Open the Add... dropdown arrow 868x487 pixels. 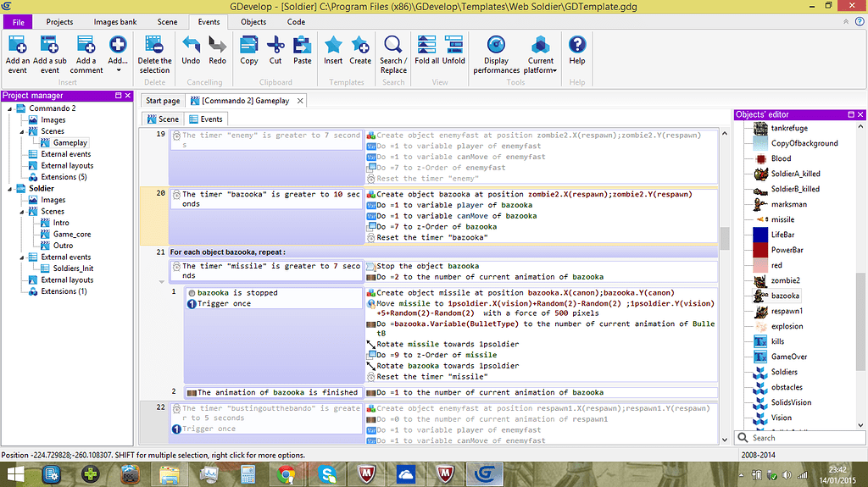pos(118,71)
